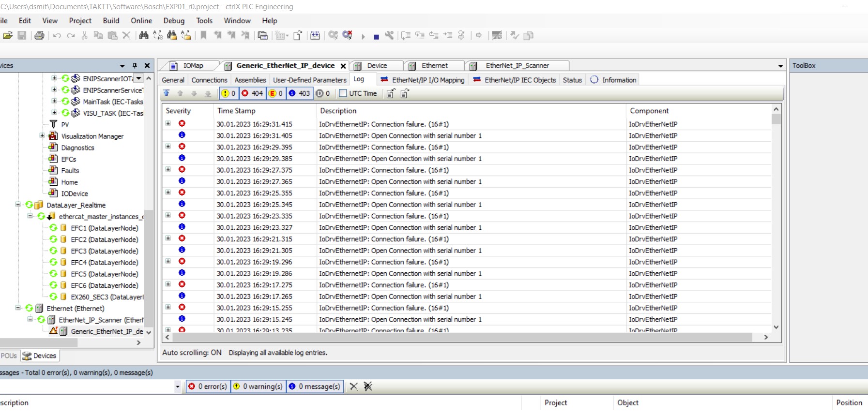Toggle the 404 errors log filter
This screenshot has width=868, height=415.
[252, 93]
